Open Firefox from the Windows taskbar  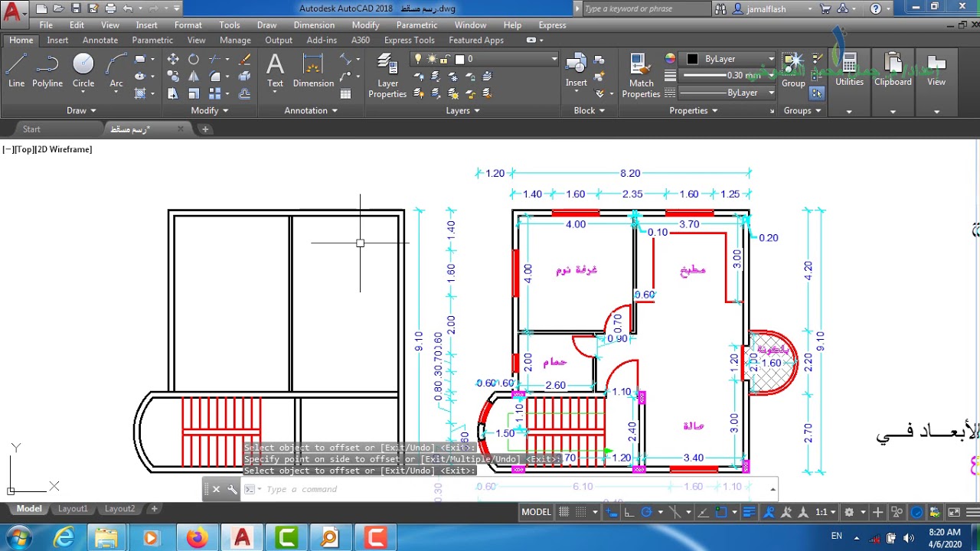(x=197, y=538)
